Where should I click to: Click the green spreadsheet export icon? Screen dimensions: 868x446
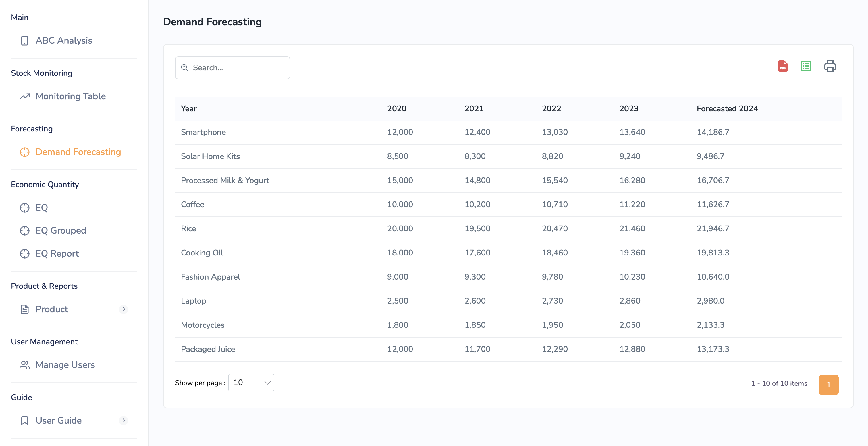pos(806,66)
